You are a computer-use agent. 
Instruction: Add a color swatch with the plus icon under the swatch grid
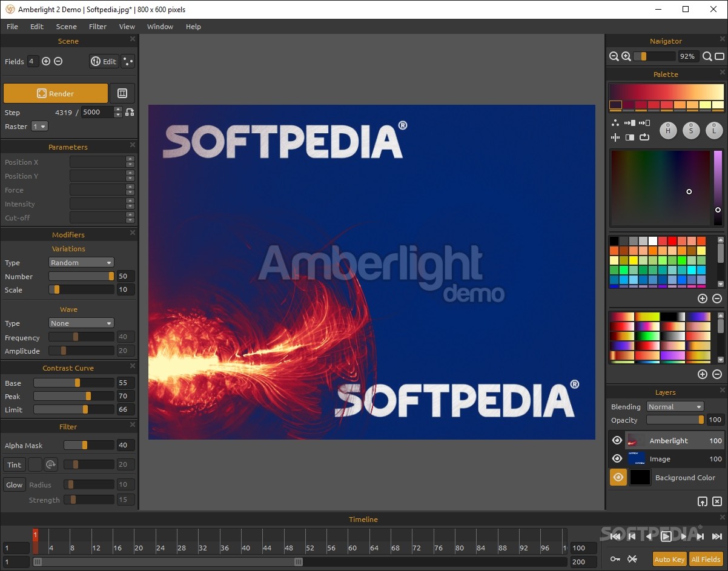(703, 299)
